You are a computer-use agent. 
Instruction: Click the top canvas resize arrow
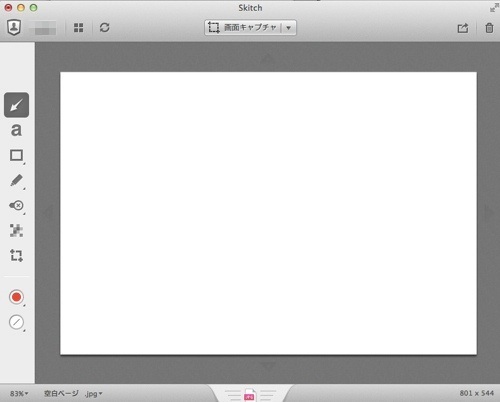pos(268,59)
